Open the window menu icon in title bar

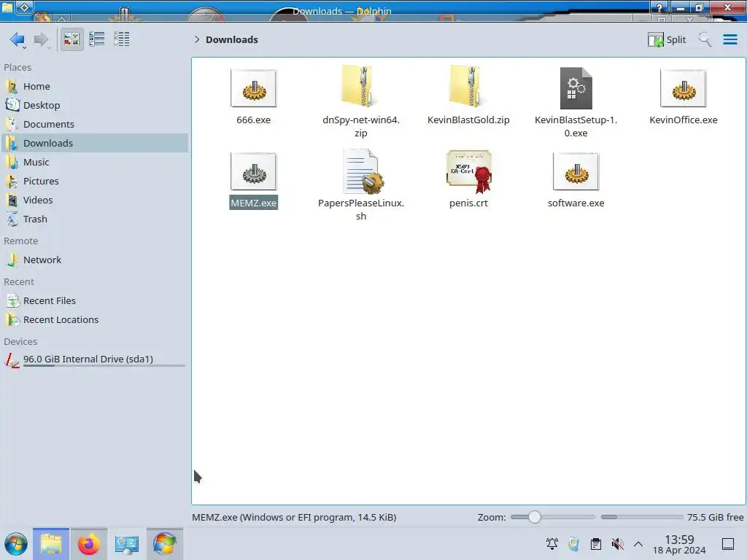(x=7, y=7)
